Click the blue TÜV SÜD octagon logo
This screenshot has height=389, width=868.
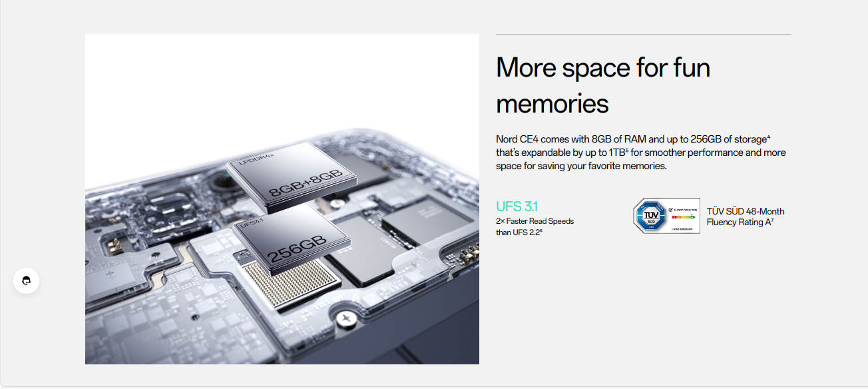click(650, 215)
